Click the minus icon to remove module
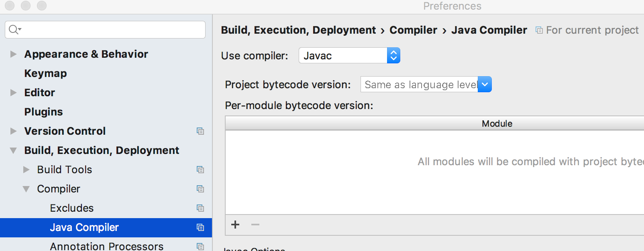Screen dimensions: 644x251 [x=255, y=225]
